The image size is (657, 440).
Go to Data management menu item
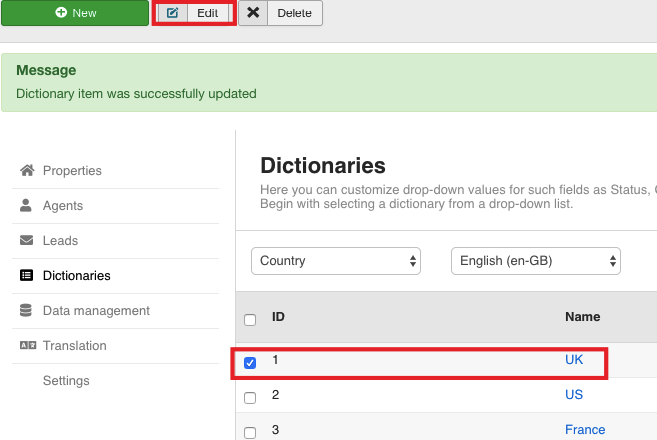coord(96,311)
